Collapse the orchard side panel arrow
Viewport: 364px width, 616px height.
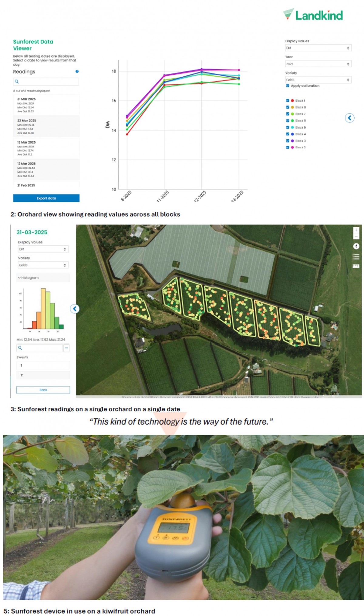[75, 309]
